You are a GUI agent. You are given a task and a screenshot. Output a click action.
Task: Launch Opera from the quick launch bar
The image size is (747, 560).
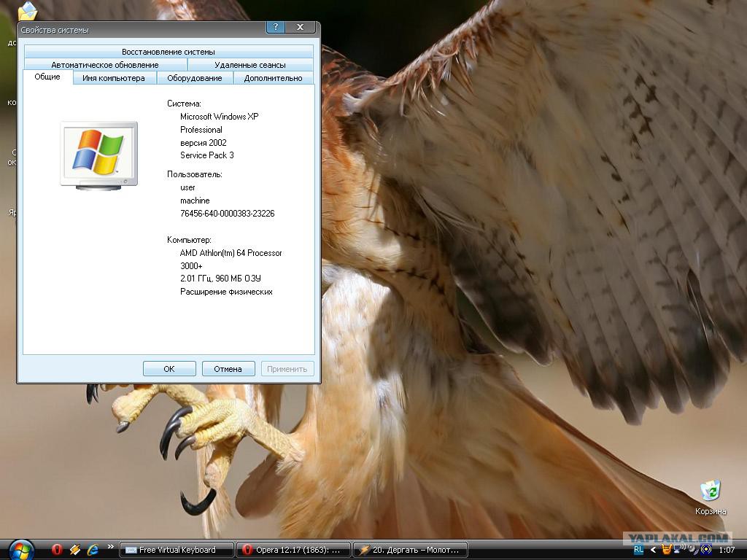tap(57, 550)
